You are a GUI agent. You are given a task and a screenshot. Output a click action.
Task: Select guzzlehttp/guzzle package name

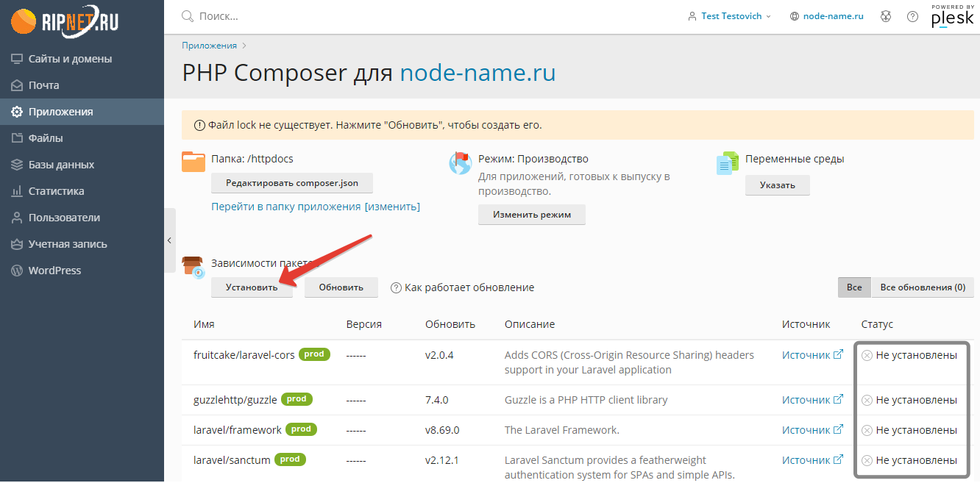(x=235, y=400)
